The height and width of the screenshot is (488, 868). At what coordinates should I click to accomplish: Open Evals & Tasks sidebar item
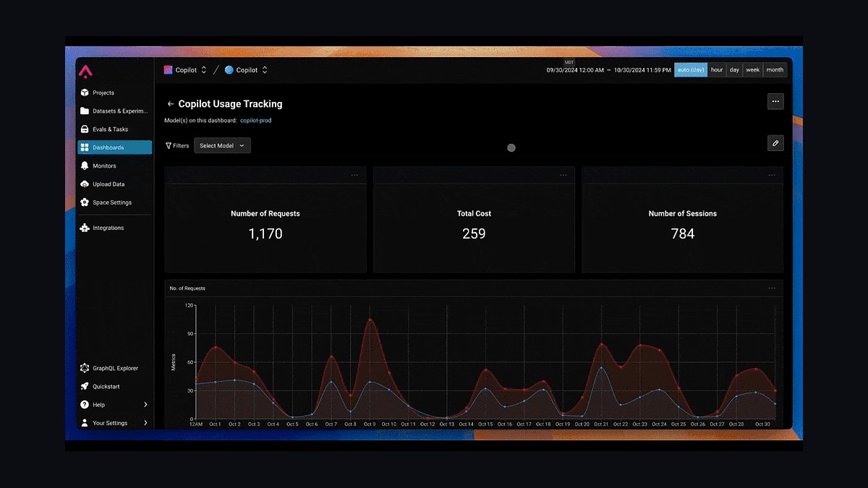point(115,129)
